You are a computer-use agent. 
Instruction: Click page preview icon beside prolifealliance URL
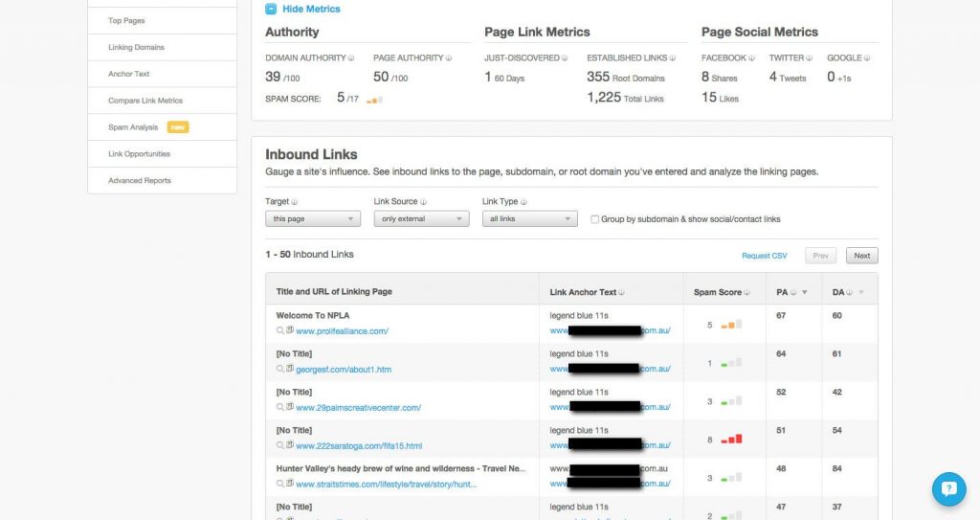click(290, 330)
